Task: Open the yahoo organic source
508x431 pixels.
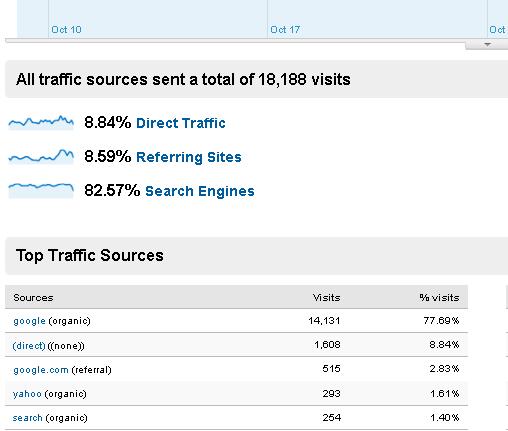Action: coord(27,394)
